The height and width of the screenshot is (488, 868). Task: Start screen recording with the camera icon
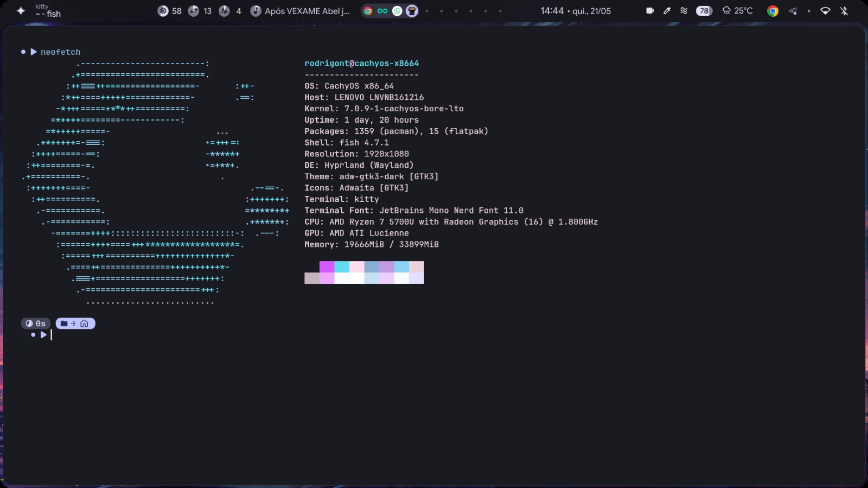(x=650, y=11)
